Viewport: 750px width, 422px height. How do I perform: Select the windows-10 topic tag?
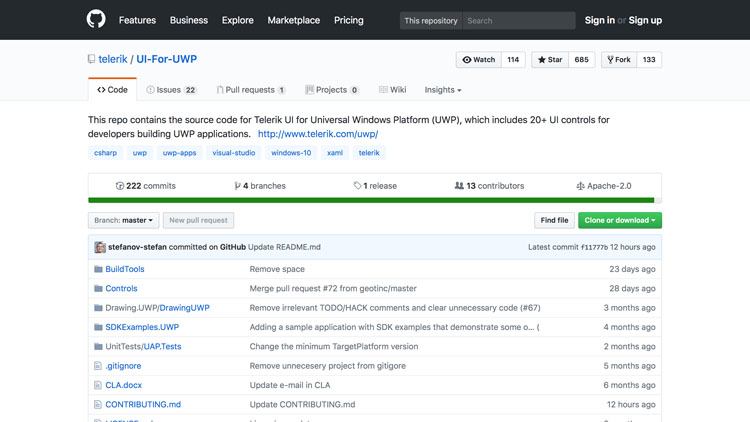[291, 153]
